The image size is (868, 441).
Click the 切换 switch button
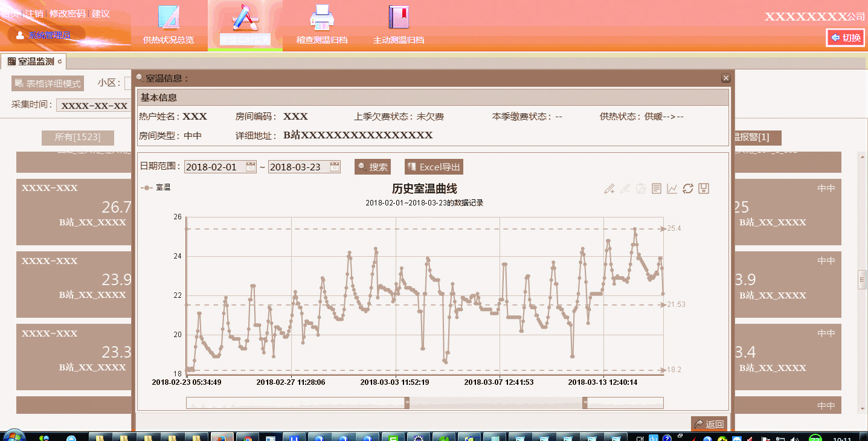[x=846, y=37]
